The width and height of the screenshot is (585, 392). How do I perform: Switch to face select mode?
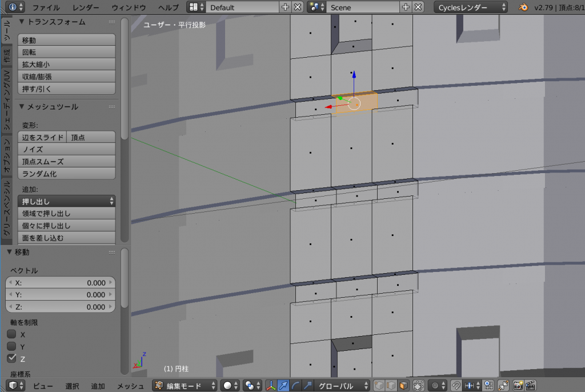(404, 386)
